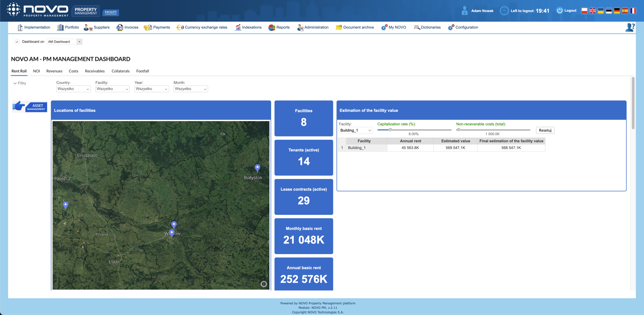Click the Resetuj button
The height and width of the screenshot is (315, 644).
click(545, 130)
